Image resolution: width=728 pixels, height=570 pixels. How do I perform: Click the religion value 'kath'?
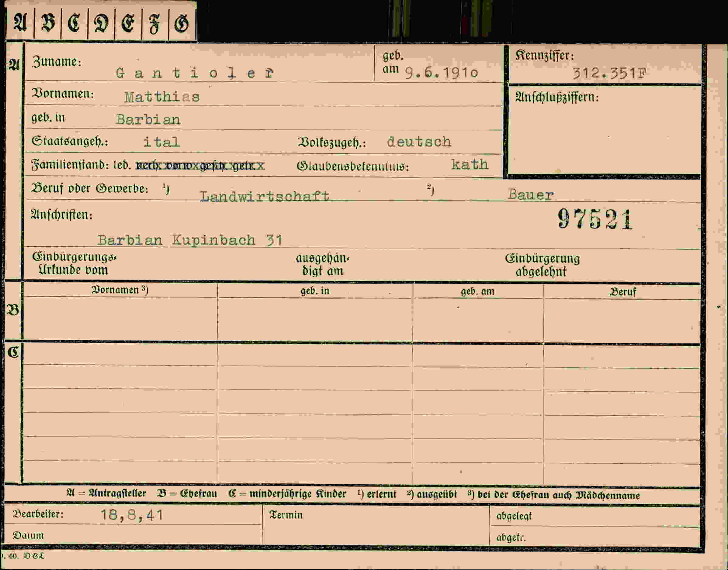(470, 164)
